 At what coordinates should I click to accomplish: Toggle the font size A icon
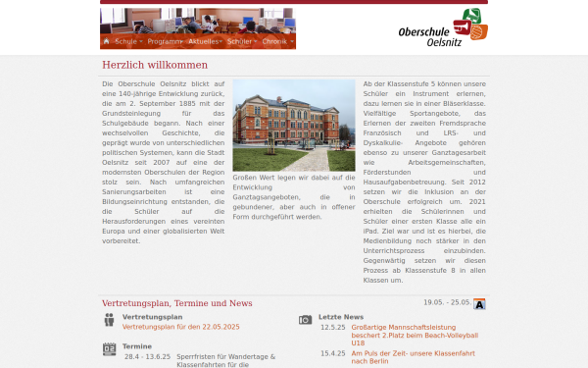479,304
